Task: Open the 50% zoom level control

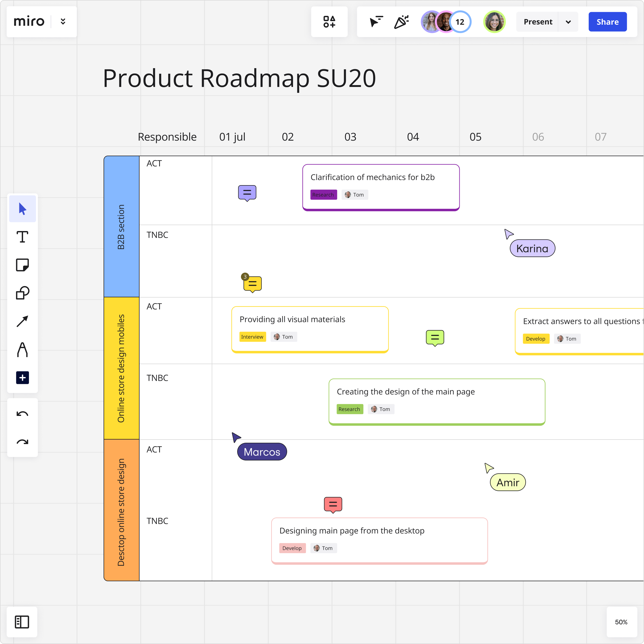Action: (621, 622)
